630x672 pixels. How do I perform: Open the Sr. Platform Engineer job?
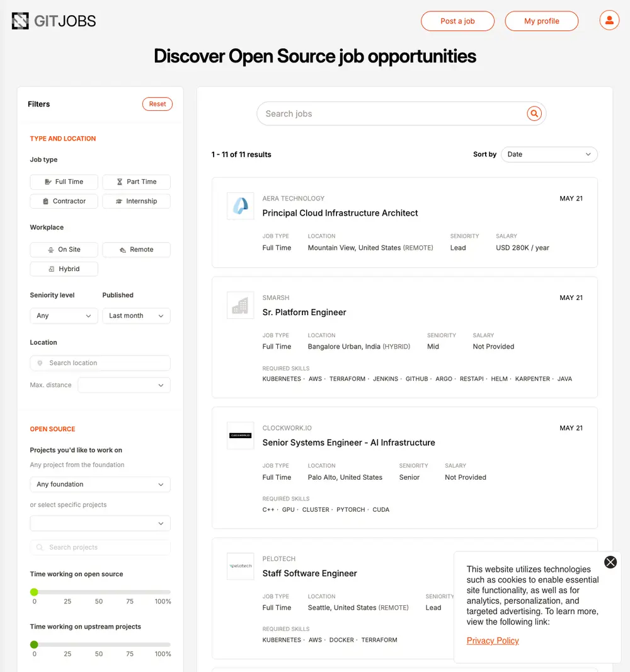304,313
